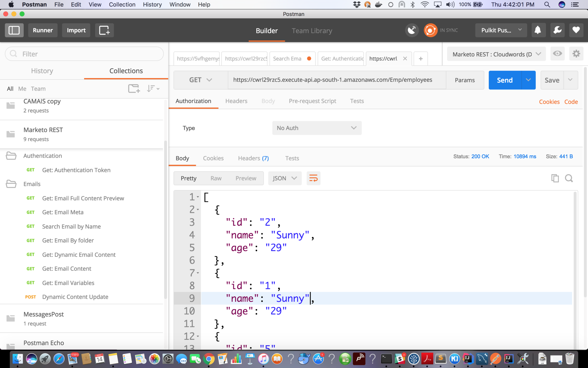Switch to the History tab in the sidebar
The width and height of the screenshot is (588, 368).
(42, 71)
